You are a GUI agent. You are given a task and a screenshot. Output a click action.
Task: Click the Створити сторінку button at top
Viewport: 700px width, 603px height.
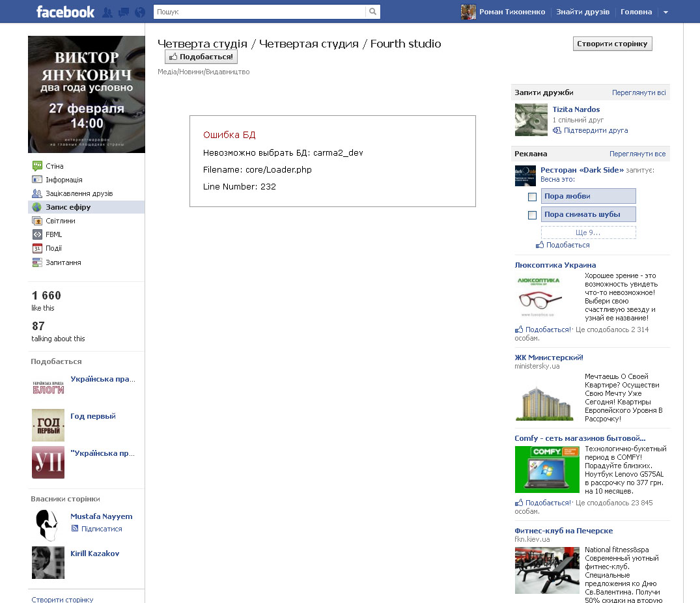click(x=612, y=44)
